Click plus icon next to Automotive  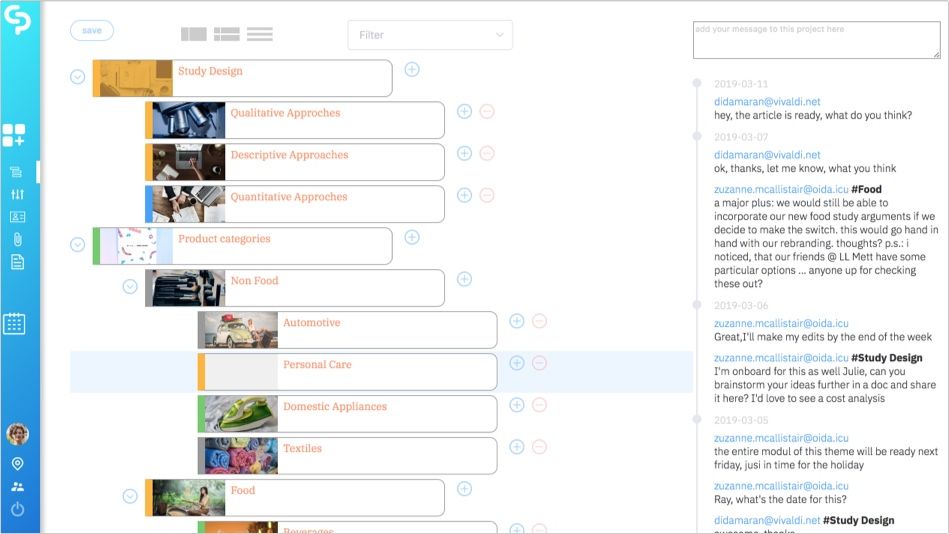click(x=517, y=321)
